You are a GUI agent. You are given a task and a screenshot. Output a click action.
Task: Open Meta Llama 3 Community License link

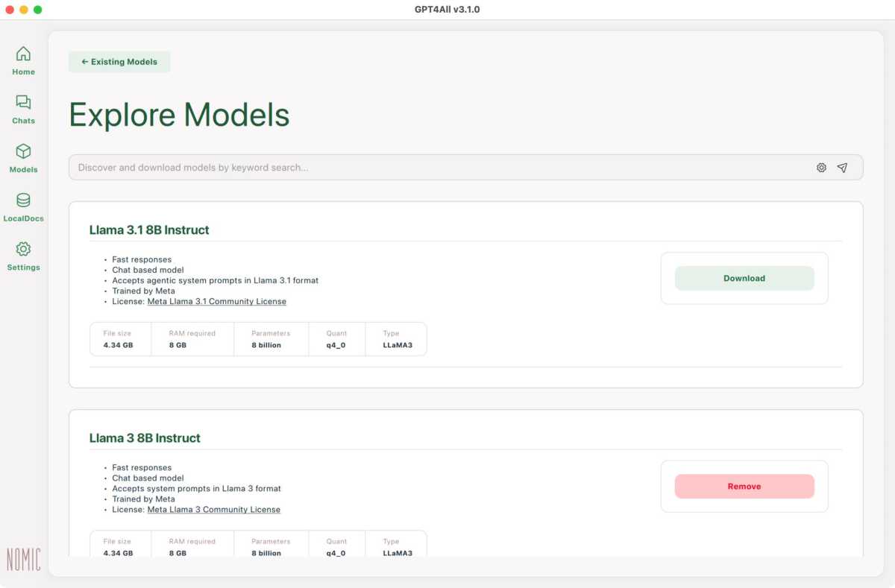coord(213,510)
